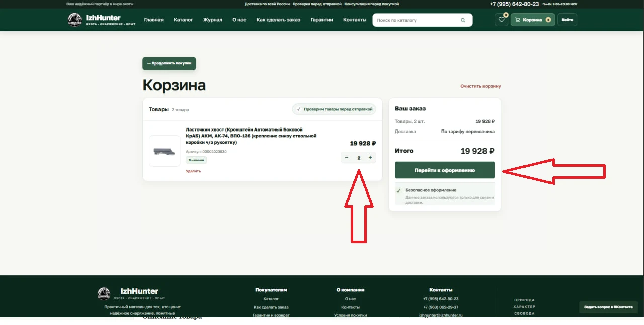
Task: Open the IzhHunter logo in header
Action: click(102, 20)
